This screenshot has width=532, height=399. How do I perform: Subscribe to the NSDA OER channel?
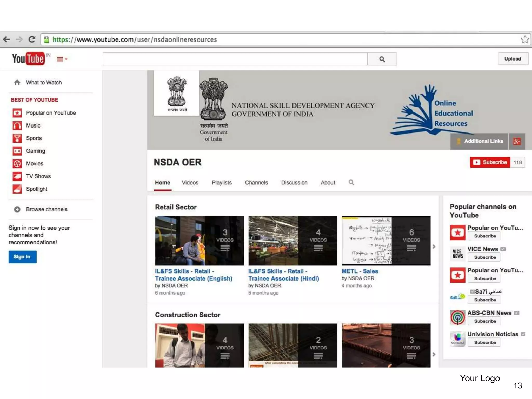[490, 162]
